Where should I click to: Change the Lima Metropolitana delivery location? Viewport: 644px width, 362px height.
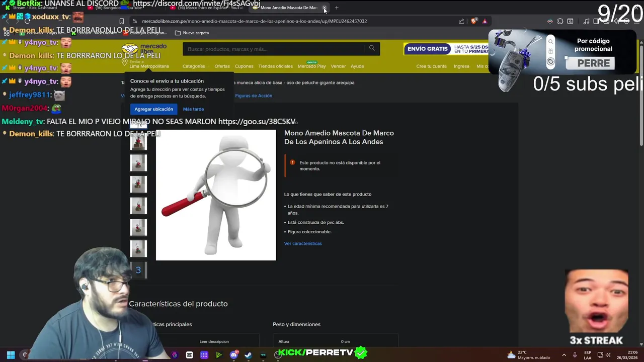tap(149, 66)
